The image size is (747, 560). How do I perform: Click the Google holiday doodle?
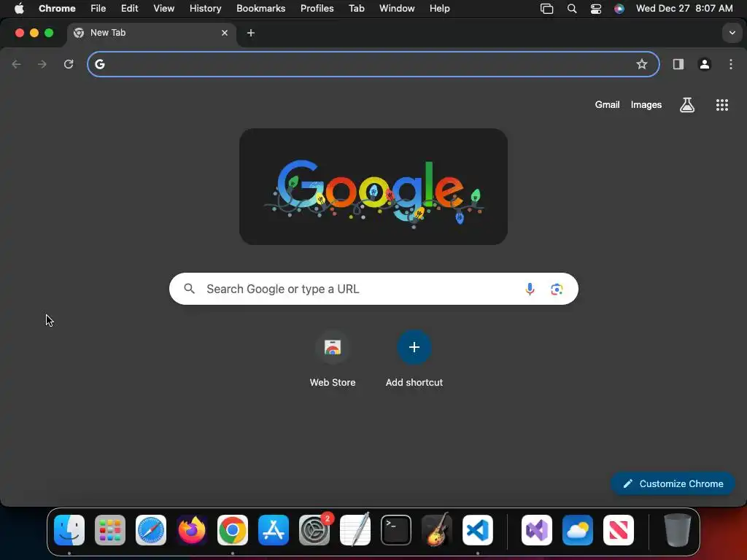point(373,187)
